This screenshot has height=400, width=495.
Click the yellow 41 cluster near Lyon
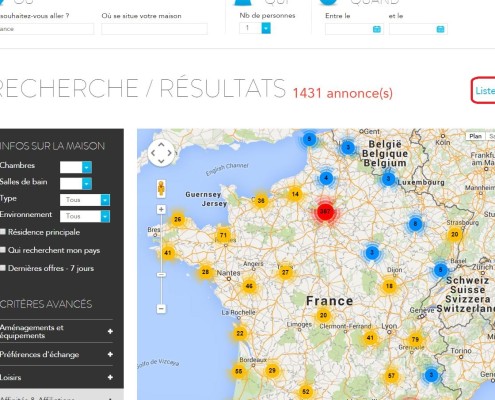pos(370,338)
